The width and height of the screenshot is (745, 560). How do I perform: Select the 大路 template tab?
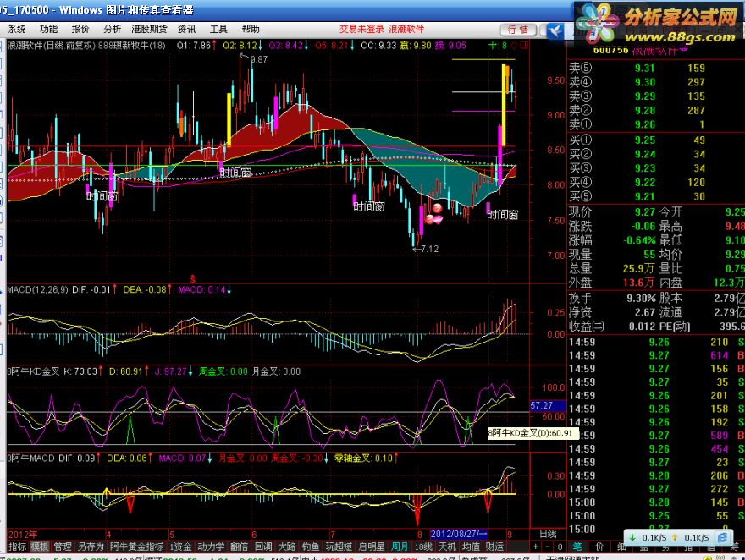286,546
